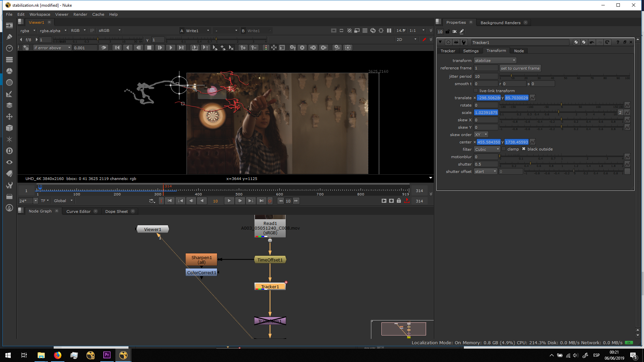Click set to current frame button
644x362 pixels.
[x=520, y=68]
